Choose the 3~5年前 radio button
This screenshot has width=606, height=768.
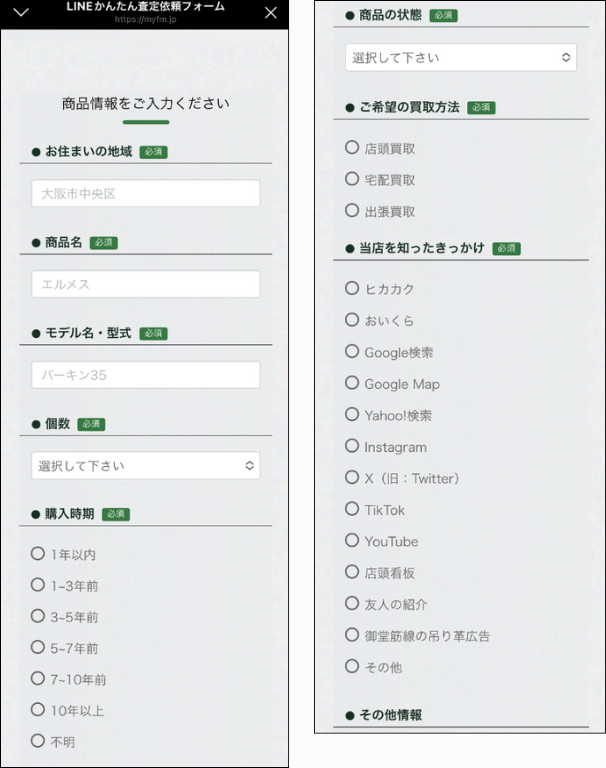38,616
